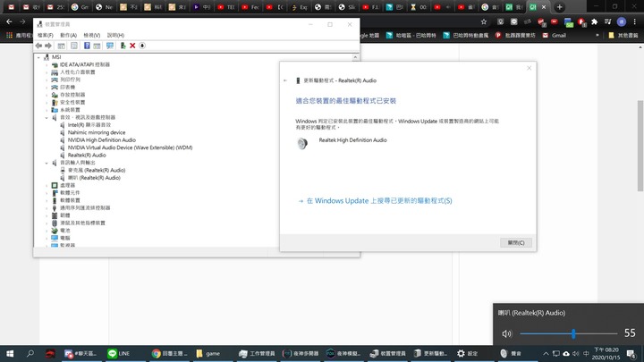
Task: Open the 檔案(F) menu
Action: 46,35
